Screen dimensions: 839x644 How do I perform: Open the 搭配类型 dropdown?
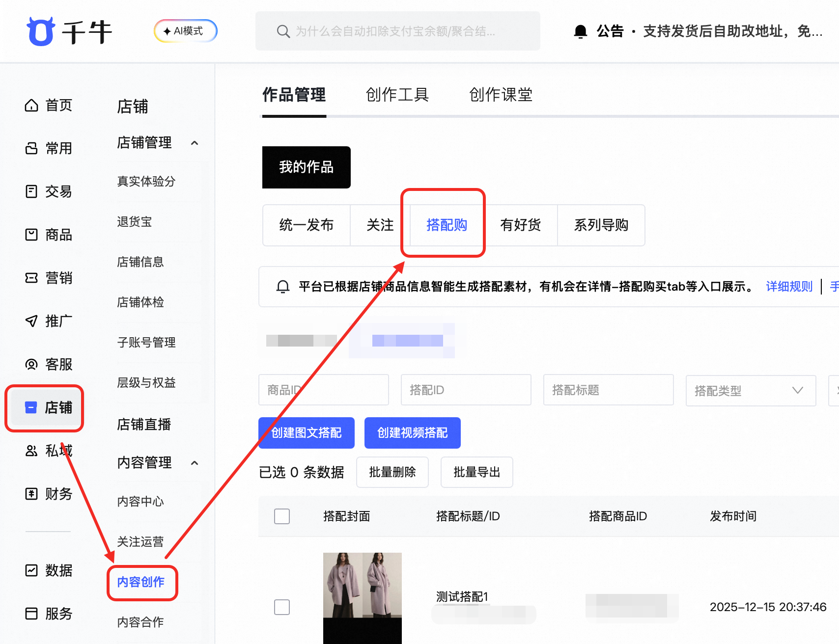[x=750, y=390]
